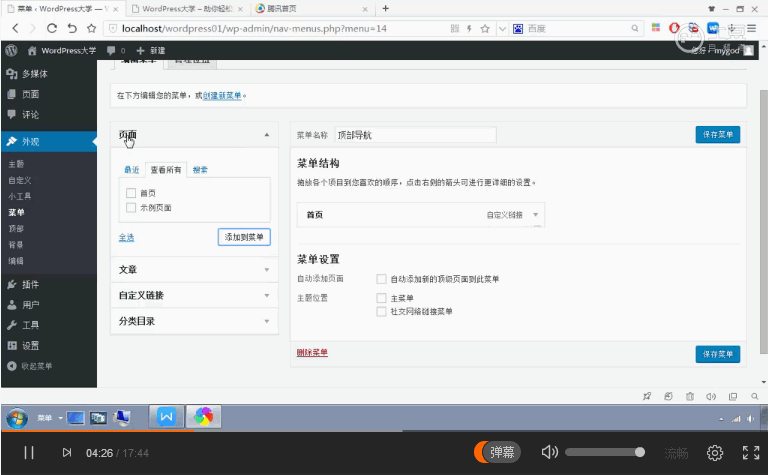Pause the video playback
The height and width of the screenshot is (475, 768).
point(29,452)
